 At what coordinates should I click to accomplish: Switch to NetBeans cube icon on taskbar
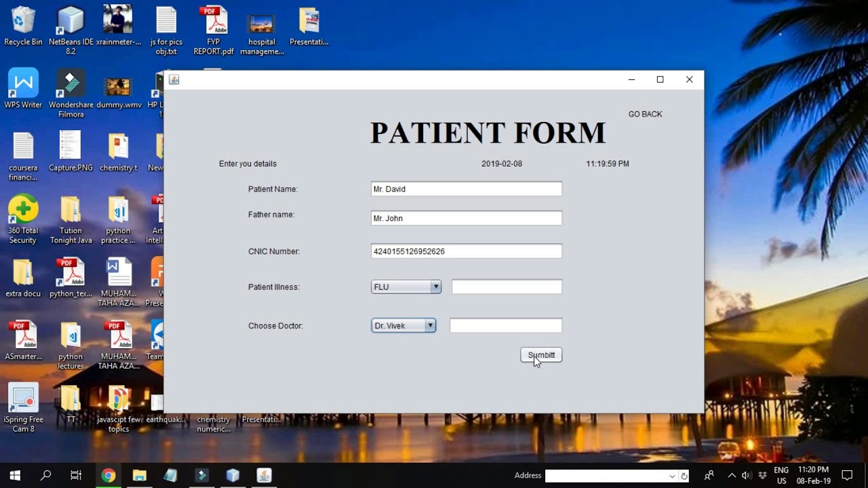(x=233, y=476)
